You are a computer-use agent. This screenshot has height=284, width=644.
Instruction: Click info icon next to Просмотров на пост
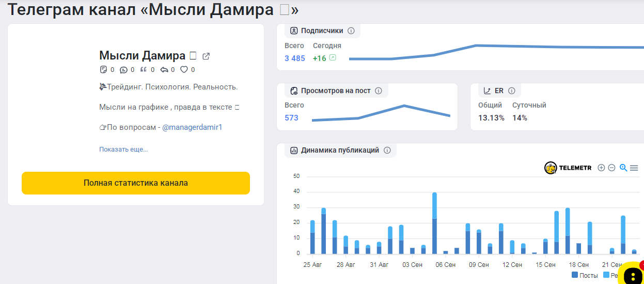coord(378,91)
